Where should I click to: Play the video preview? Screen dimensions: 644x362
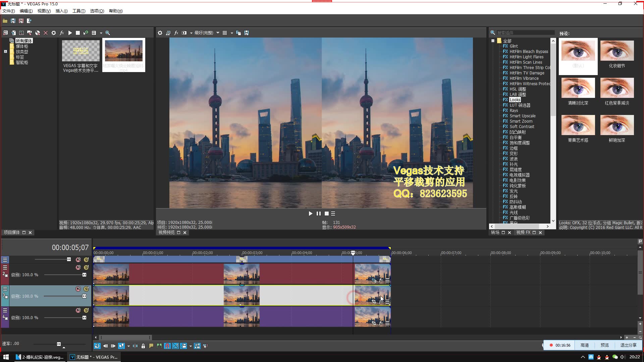(310, 214)
